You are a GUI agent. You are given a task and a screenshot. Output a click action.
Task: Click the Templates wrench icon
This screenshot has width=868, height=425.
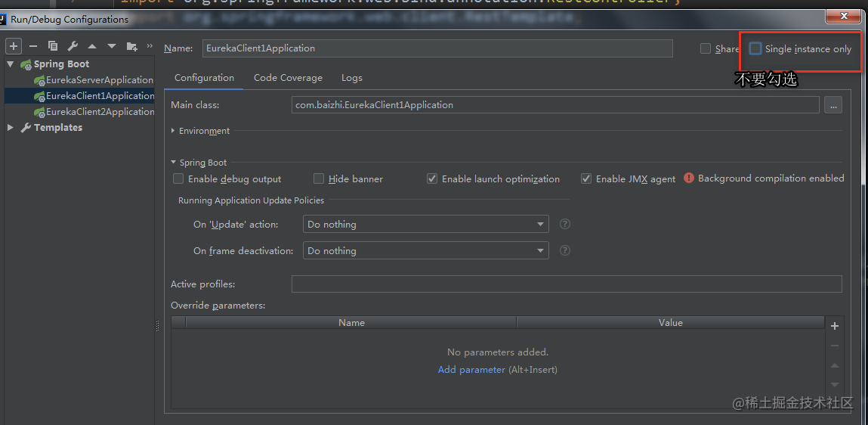pos(26,128)
